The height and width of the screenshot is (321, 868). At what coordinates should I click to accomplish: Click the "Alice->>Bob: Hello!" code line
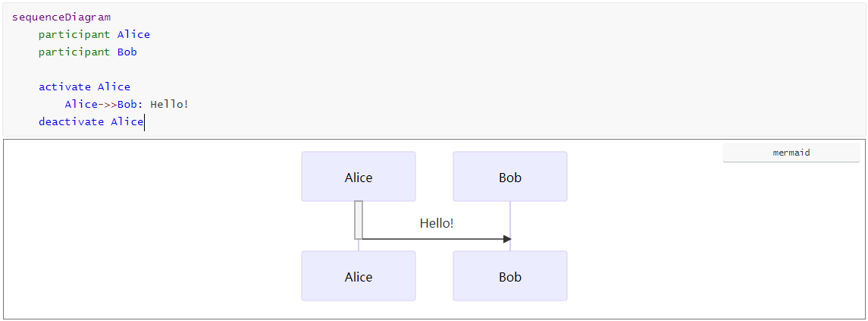tap(126, 104)
